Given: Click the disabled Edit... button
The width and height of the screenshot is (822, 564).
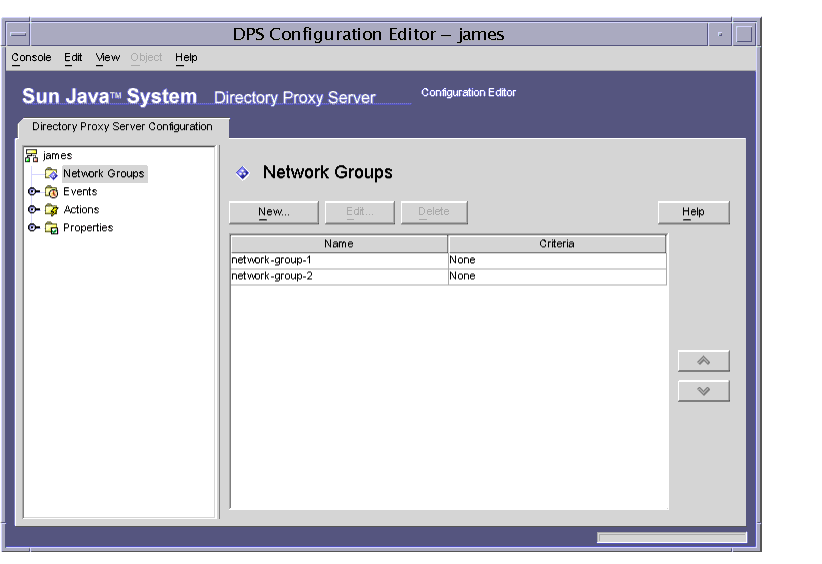Looking at the screenshot, I should [360, 212].
